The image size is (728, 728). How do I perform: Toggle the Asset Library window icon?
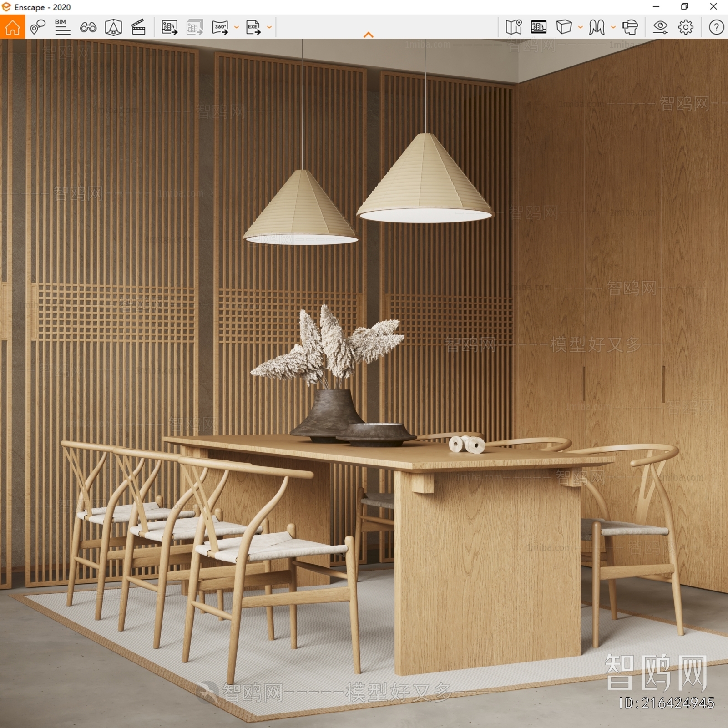tap(539, 27)
